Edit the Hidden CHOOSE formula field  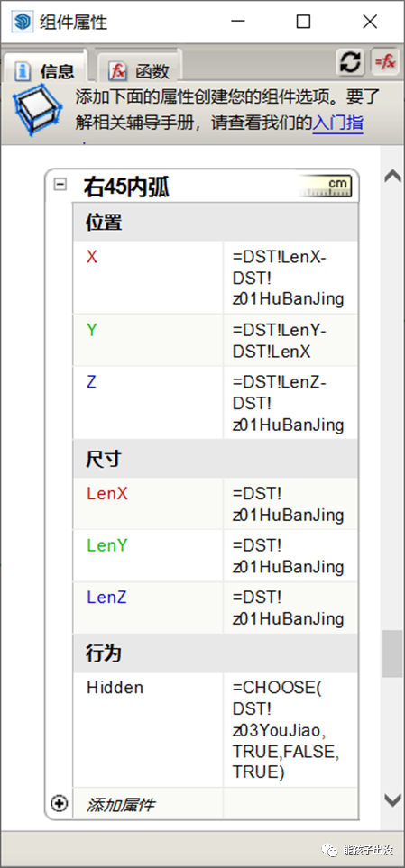click(290, 729)
